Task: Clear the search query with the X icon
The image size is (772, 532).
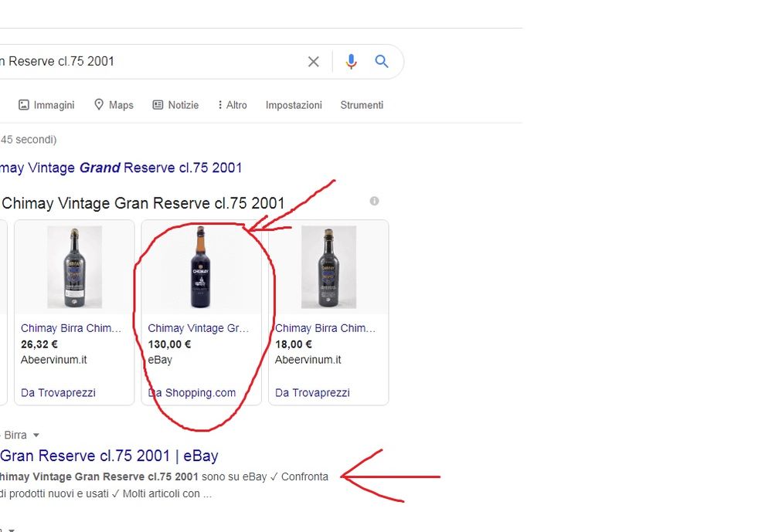Action: click(313, 62)
